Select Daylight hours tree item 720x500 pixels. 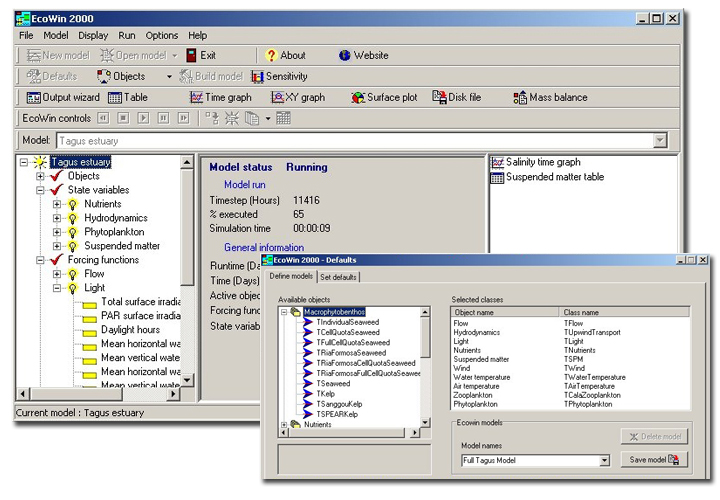130,330
